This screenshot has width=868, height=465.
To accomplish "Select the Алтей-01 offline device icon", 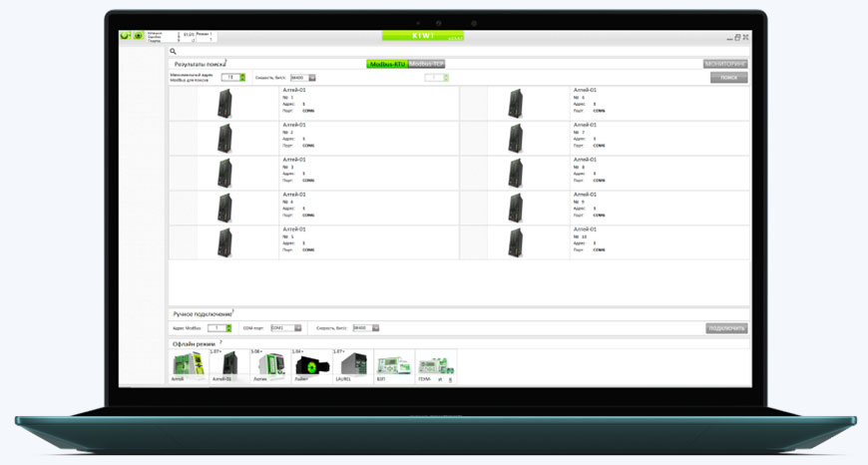I will point(229,365).
